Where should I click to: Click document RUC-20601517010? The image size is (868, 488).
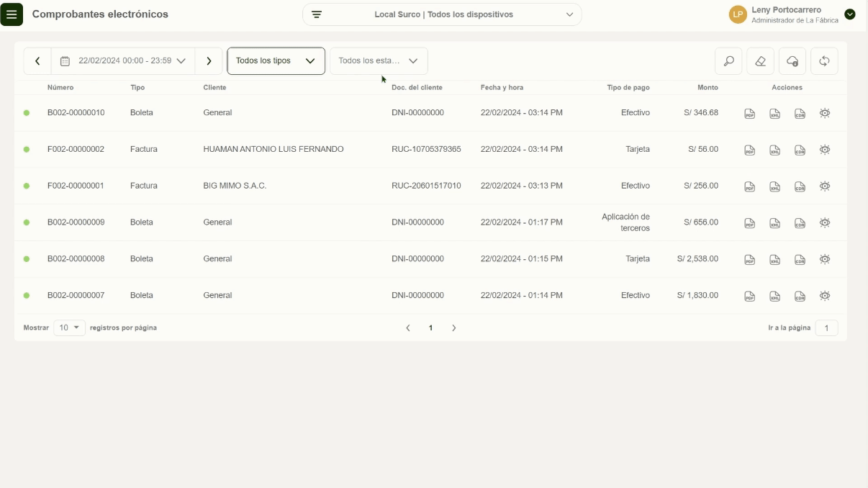point(426,186)
